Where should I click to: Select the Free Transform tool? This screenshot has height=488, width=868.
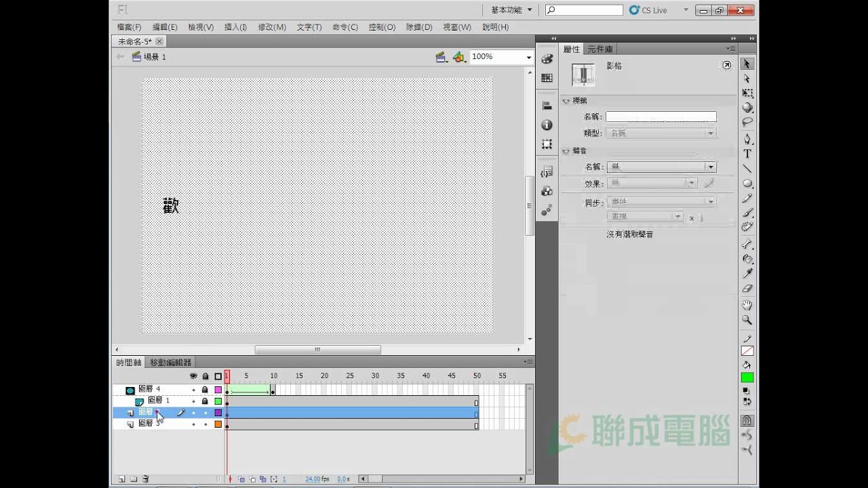pyautogui.click(x=747, y=93)
